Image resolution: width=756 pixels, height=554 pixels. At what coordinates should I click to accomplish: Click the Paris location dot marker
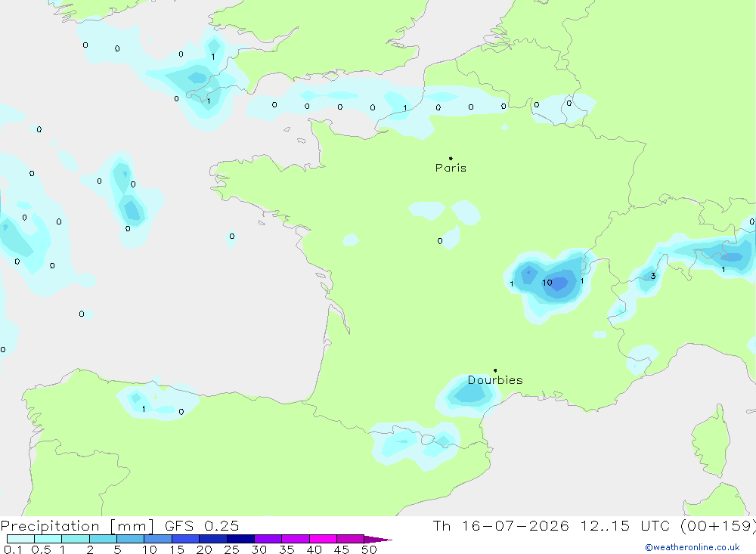(x=451, y=158)
